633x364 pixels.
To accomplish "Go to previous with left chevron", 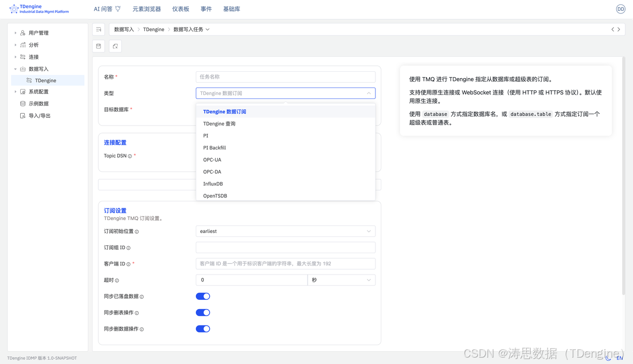I will 613,30.
